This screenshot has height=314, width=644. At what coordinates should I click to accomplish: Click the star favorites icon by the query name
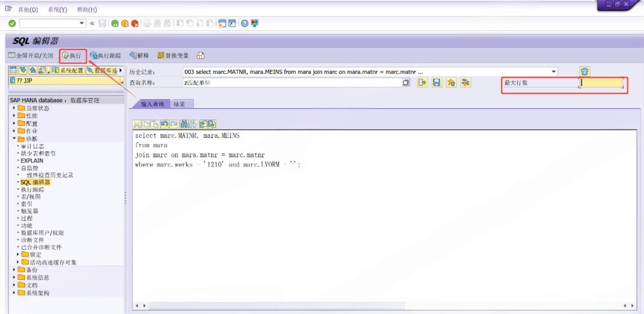[451, 83]
